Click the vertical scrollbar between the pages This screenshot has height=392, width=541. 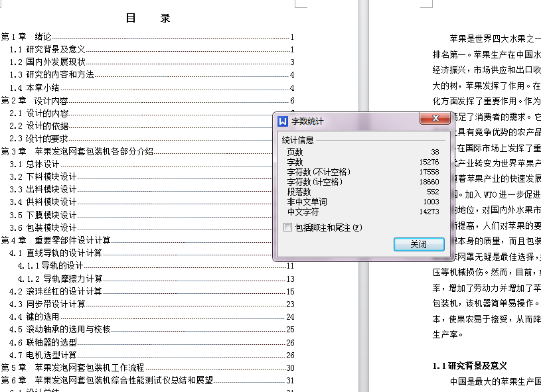(x=365, y=199)
